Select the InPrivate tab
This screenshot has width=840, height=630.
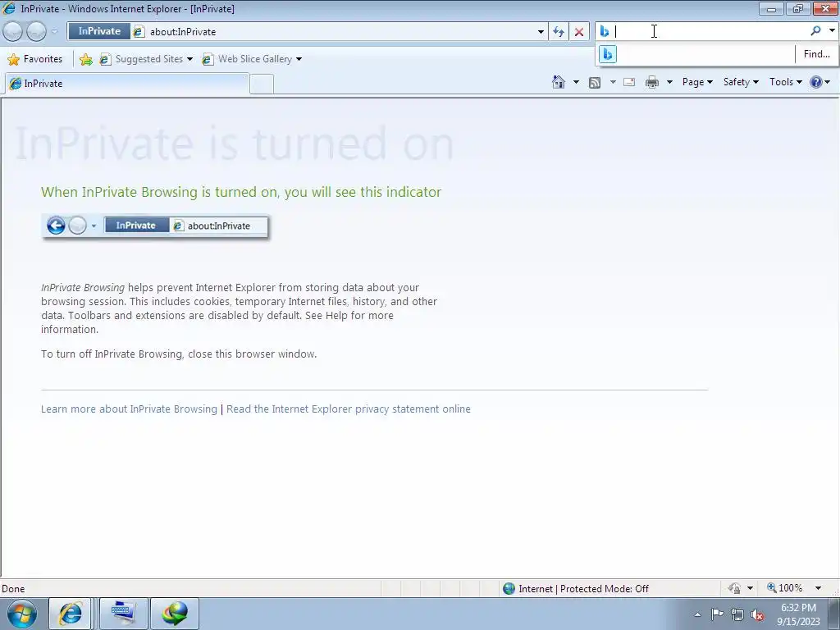click(127, 84)
